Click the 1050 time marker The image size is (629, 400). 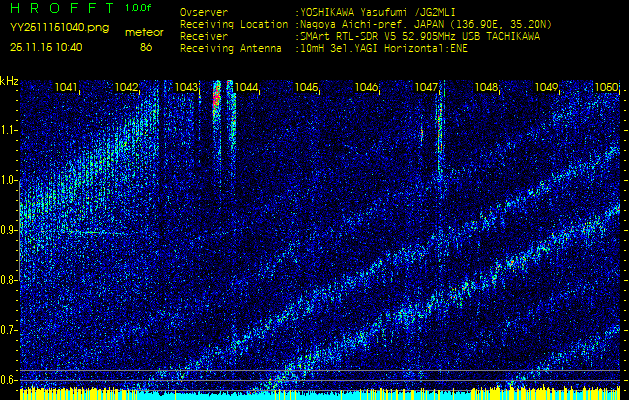click(x=606, y=87)
